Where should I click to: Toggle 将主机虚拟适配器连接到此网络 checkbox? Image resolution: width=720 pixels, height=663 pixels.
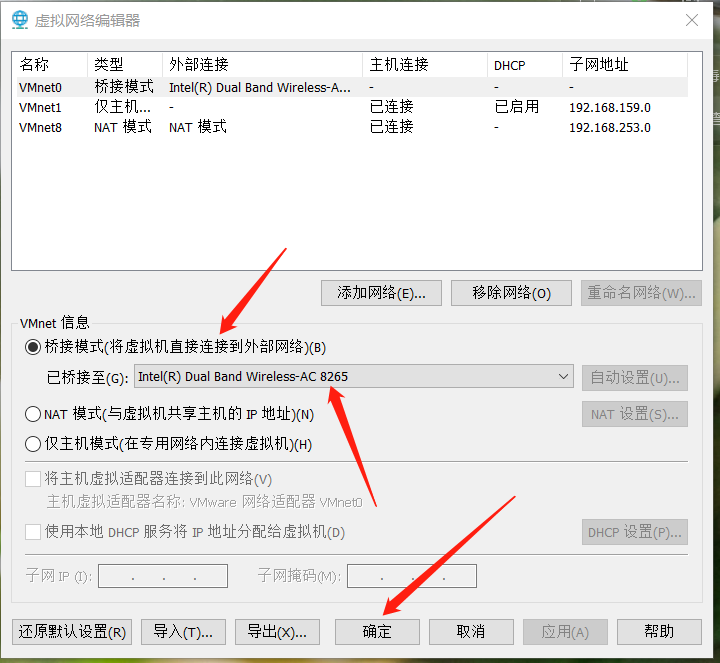pyautogui.click(x=33, y=479)
